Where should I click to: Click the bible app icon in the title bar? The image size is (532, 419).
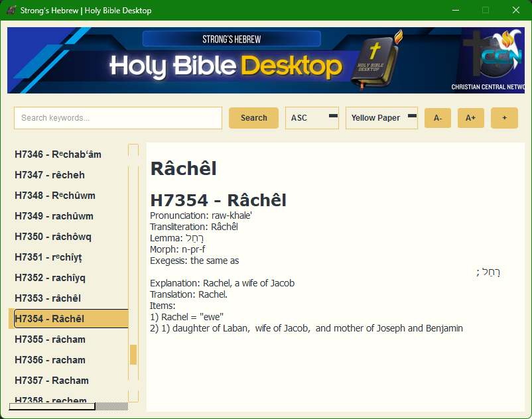[11, 10]
